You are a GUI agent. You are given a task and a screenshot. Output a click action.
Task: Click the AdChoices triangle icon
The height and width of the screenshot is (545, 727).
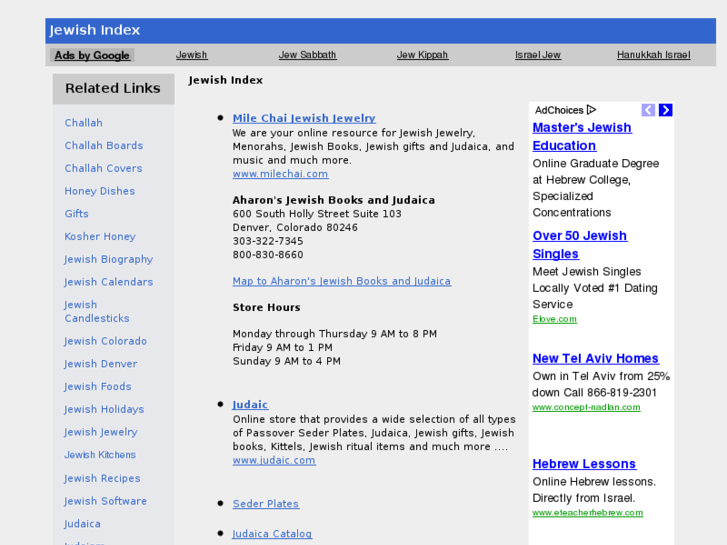point(591,110)
